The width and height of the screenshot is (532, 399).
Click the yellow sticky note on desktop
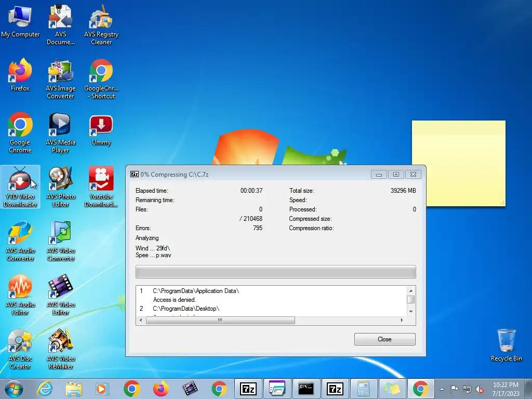click(458, 163)
